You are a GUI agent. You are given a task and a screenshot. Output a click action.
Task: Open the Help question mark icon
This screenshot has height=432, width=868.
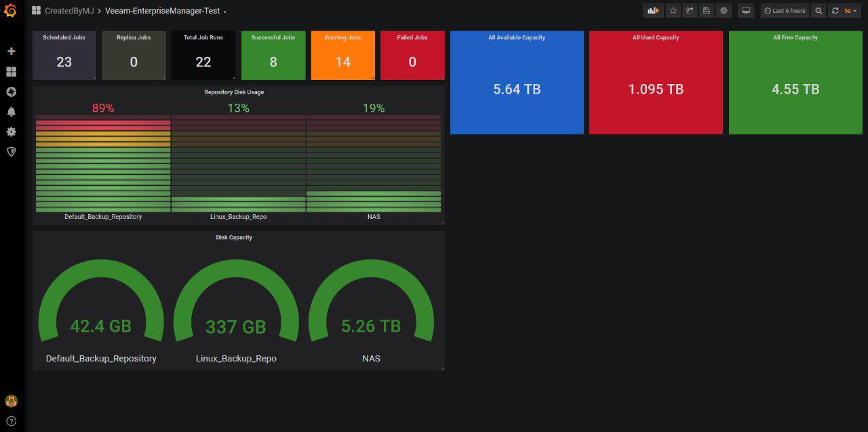tap(11, 421)
